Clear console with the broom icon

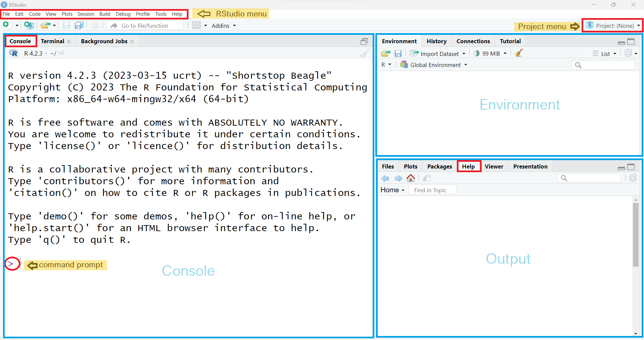[x=365, y=53]
